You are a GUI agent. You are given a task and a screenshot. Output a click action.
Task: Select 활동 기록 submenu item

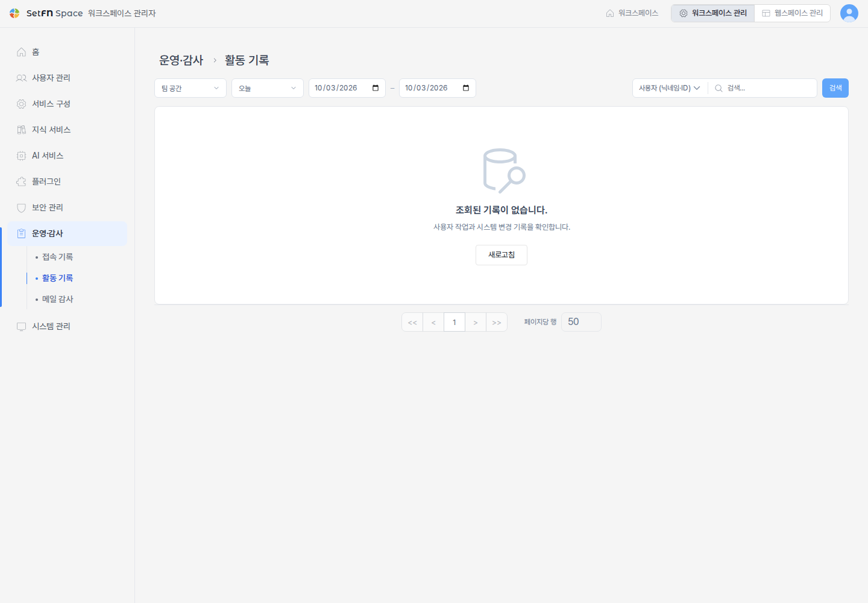click(x=57, y=278)
